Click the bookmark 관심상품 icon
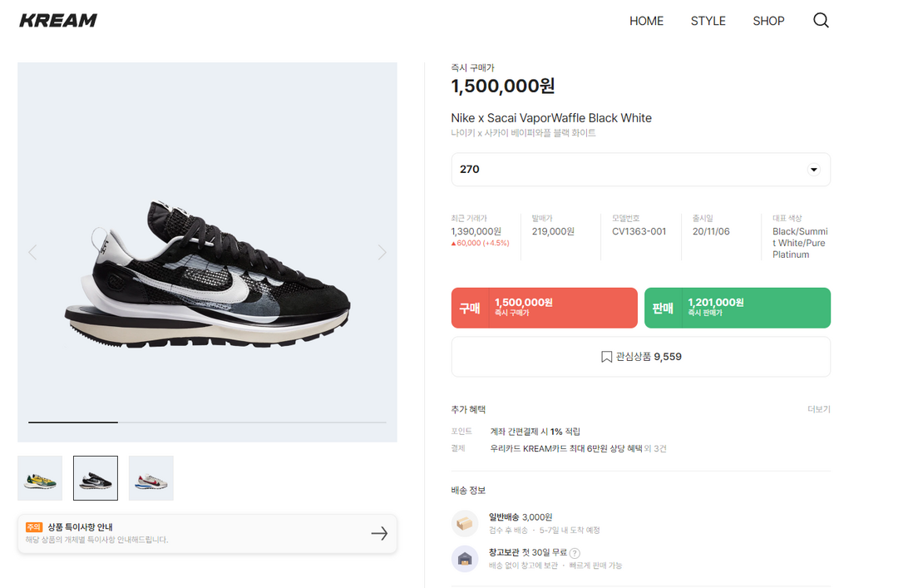This screenshot has width=898, height=588. coord(606,357)
